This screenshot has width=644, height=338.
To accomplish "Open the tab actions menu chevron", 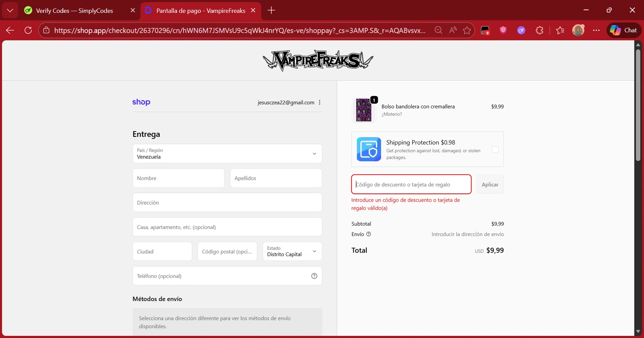I will (x=10, y=11).
